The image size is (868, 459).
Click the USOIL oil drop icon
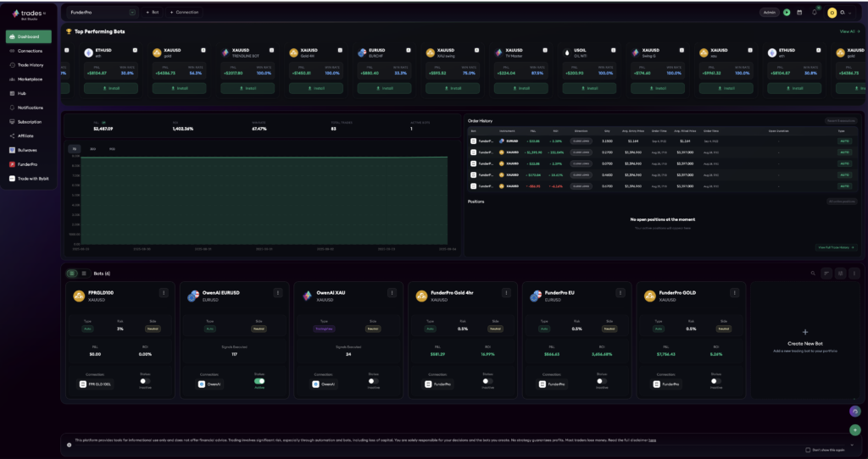(567, 53)
